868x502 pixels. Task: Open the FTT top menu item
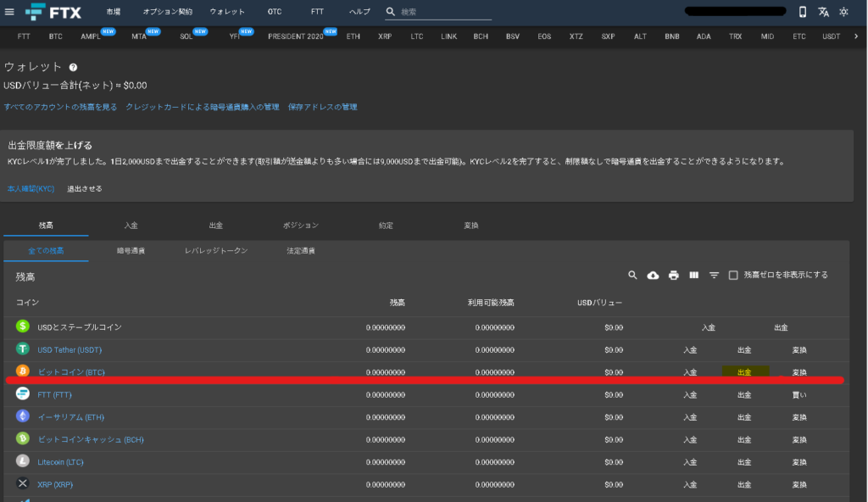click(x=317, y=12)
